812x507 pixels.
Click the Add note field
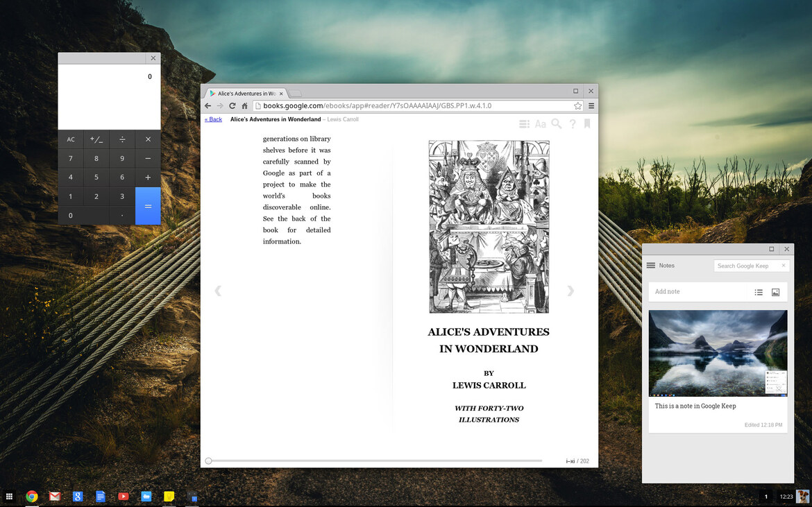tap(699, 292)
